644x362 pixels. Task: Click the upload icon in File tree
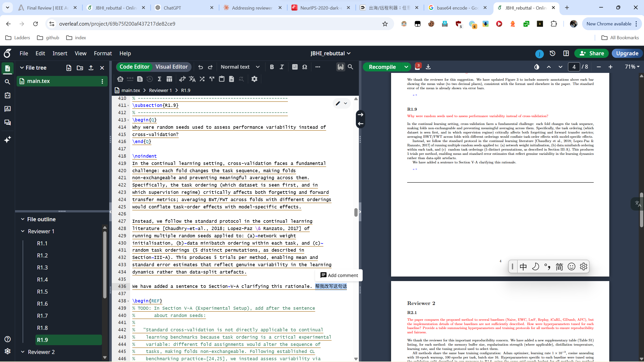(91, 68)
